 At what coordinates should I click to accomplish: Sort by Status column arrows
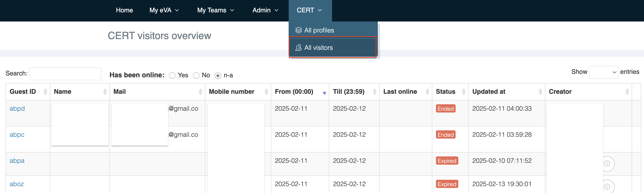pos(464,92)
